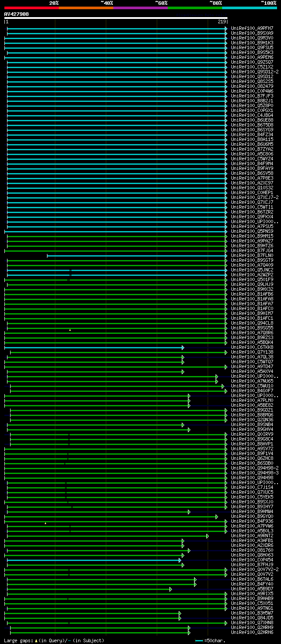Select label UniRef100_C4JBG4
281x644 pixels.
pyautogui.click(x=252, y=115)
